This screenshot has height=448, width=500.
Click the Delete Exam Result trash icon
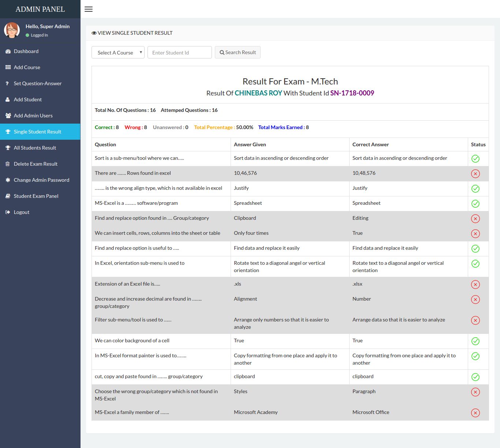(x=8, y=164)
